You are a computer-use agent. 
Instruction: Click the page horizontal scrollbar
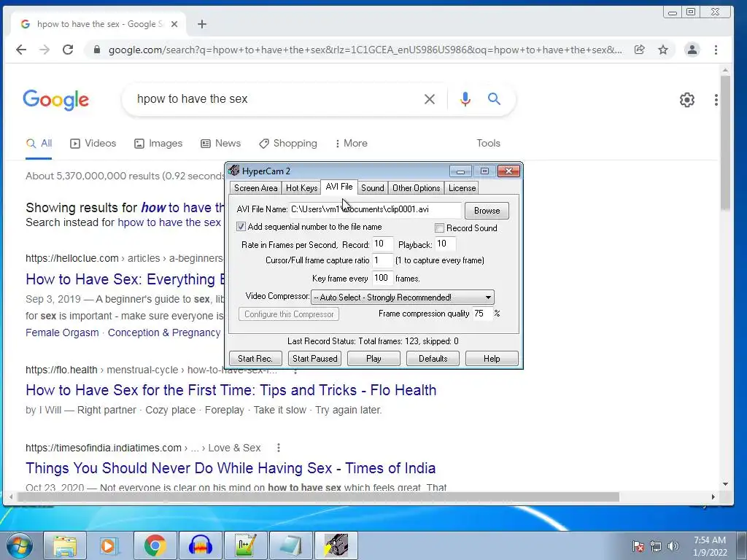pyautogui.click(x=318, y=497)
